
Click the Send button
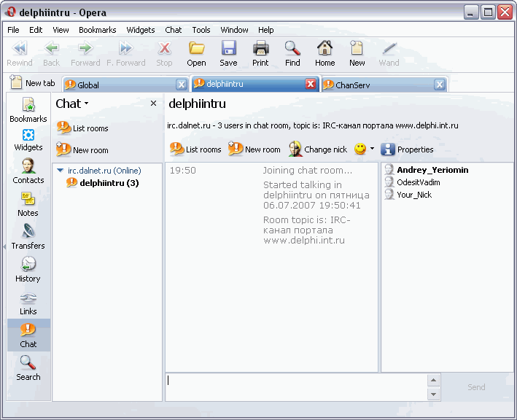click(476, 387)
